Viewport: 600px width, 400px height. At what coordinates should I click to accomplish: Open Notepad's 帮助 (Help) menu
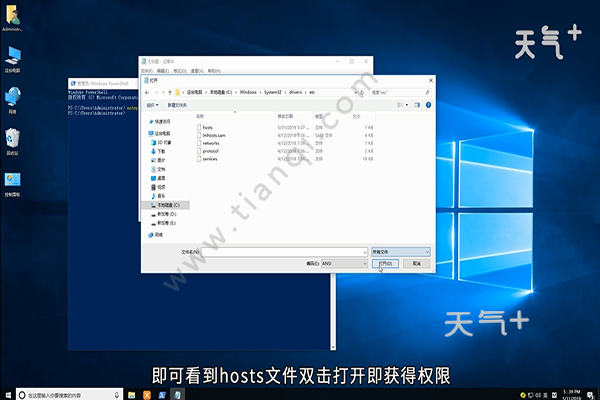214,71
